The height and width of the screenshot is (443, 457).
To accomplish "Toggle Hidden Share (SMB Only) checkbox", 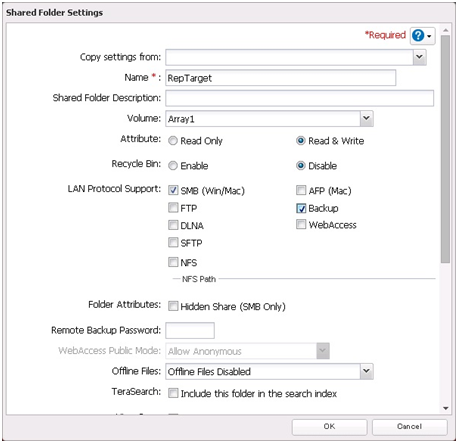I will coord(173,306).
